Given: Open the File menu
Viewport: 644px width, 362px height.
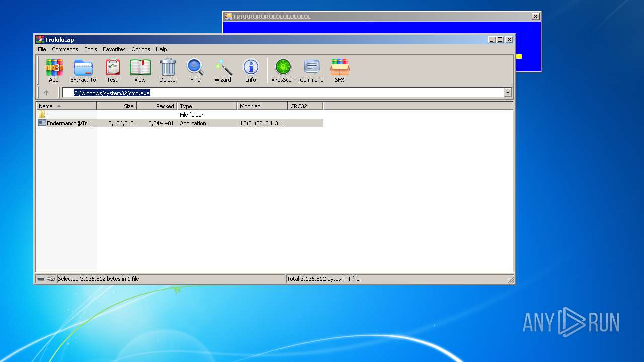Looking at the screenshot, I should (42, 49).
